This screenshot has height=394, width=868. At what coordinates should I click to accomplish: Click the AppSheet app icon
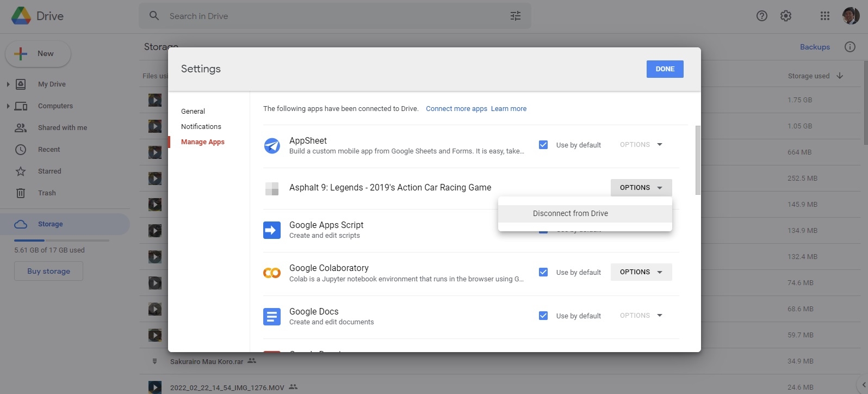pos(272,145)
